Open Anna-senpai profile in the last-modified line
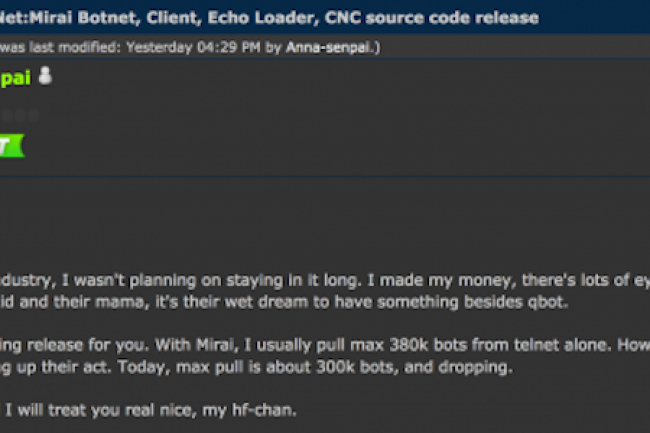The width and height of the screenshot is (650, 433). 330,47
